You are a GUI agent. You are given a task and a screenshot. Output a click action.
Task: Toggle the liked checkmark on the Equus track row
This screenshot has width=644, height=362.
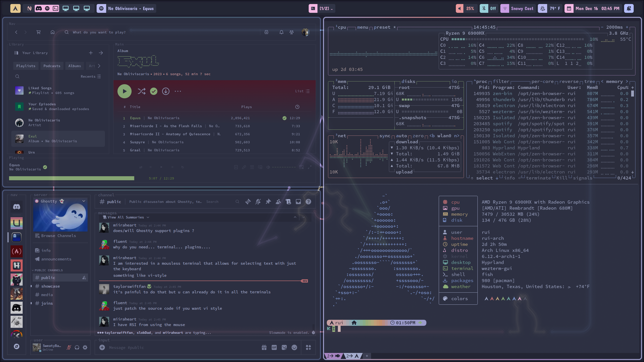coord(285,118)
